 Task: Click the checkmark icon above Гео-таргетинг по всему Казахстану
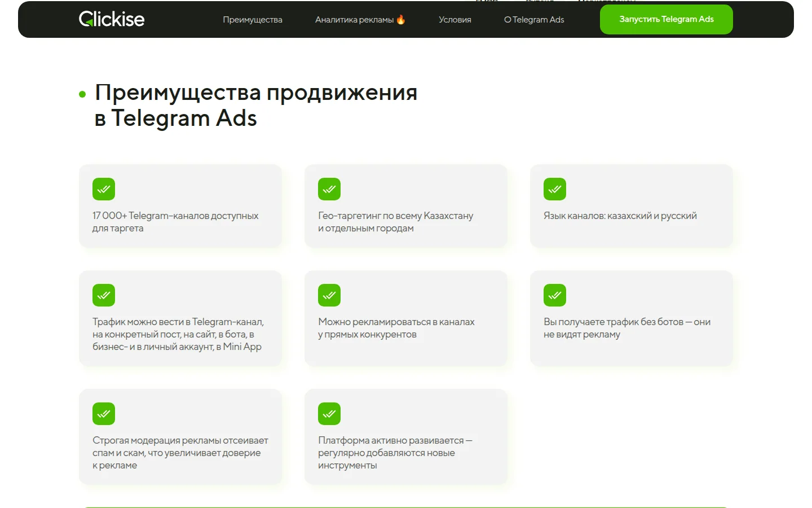click(x=329, y=189)
